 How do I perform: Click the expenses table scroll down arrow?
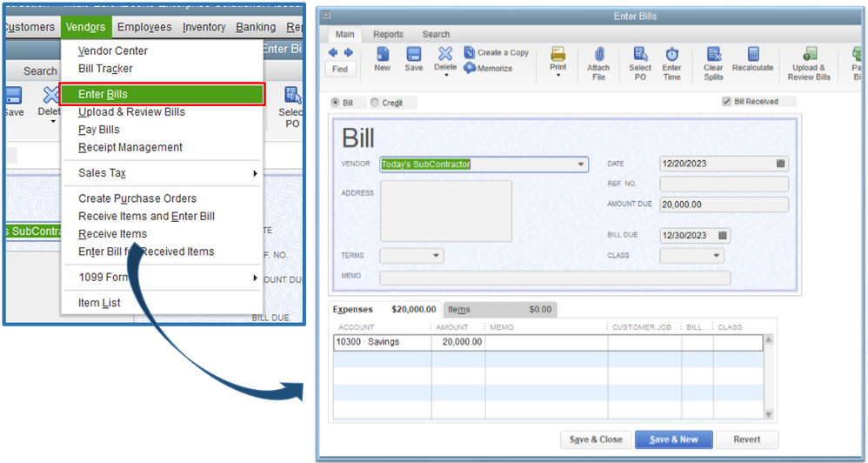(768, 414)
